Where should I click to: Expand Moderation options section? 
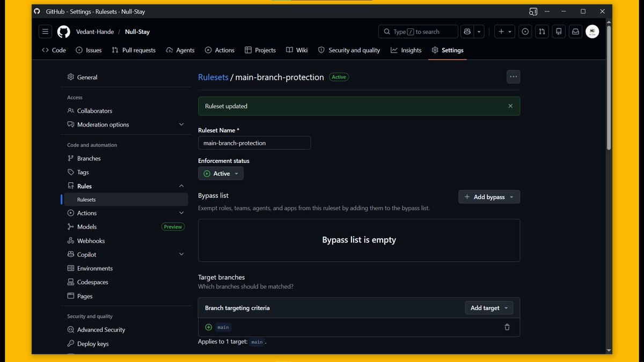tap(125, 124)
